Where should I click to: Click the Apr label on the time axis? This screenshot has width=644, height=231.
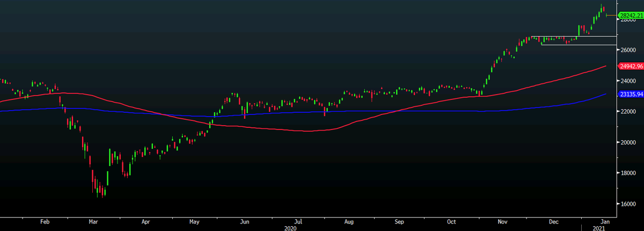coord(145,221)
